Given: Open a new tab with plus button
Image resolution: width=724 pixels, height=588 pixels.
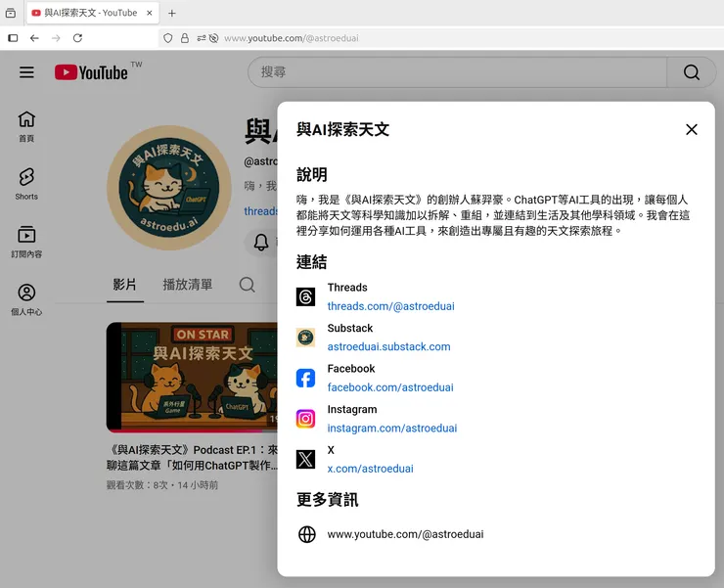Looking at the screenshot, I should click(x=172, y=13).
